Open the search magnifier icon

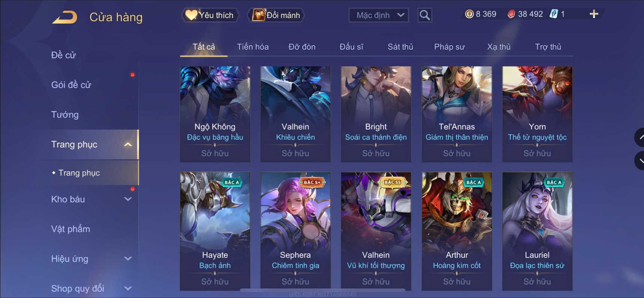pos(424,15)
